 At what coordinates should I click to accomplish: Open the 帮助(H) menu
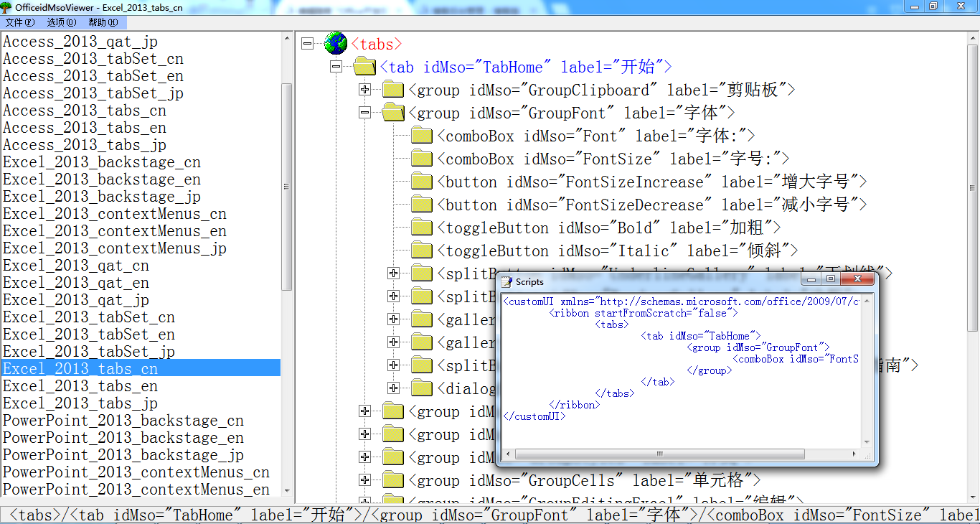103,22
